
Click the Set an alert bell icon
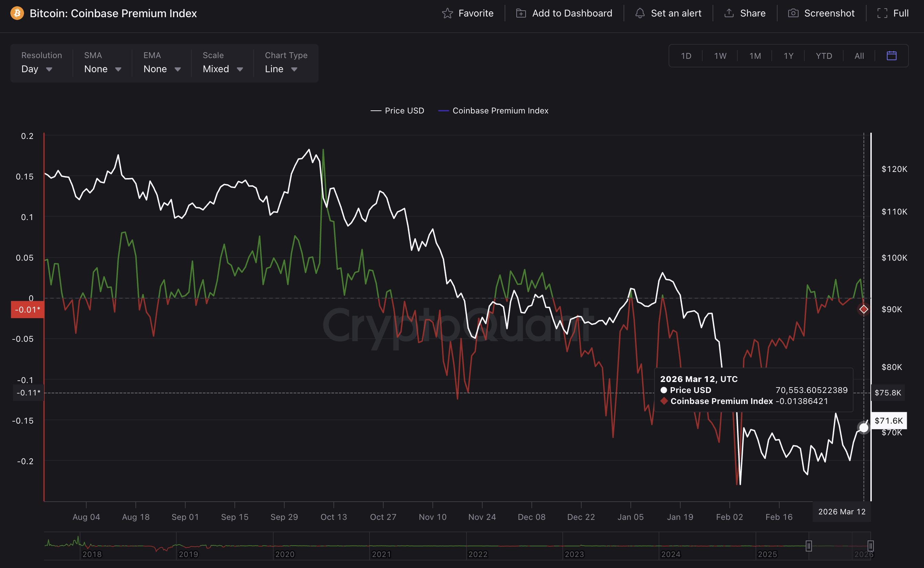[640, 13]
